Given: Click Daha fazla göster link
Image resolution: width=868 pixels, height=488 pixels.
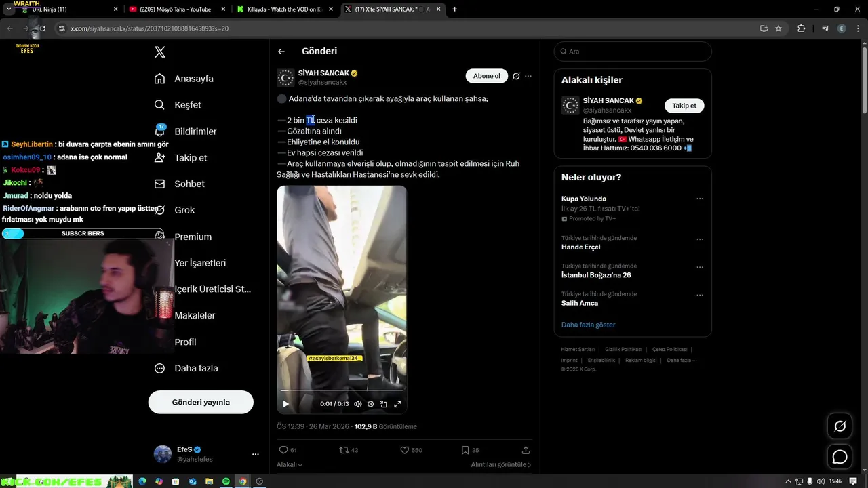Looking at the screenshot, I should coord(588,325).
